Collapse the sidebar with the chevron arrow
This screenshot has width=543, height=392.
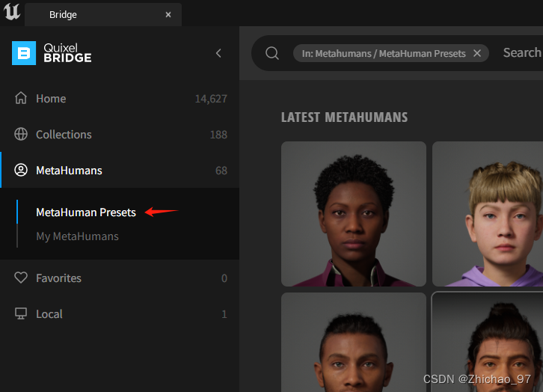pos(218,53)
